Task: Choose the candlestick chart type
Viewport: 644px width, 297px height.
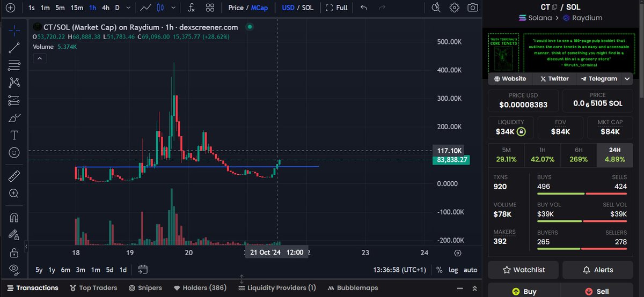Action: point(159,8)
